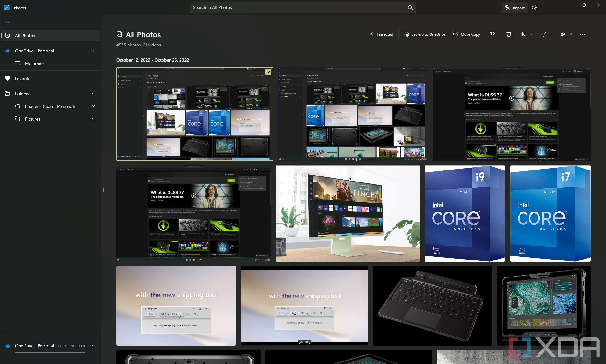Collapse the OneDrive - Personal section
Viewport: 606px width, 364px height.
(x=93, y=51)
